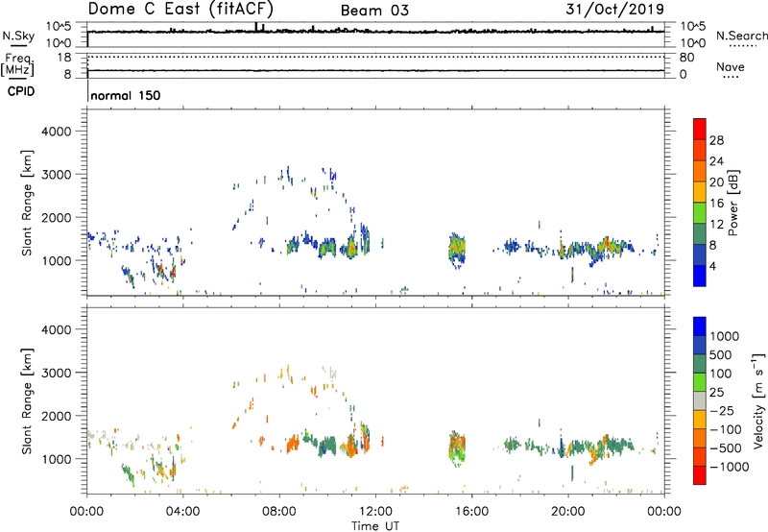768x532 pixels.
Task: Click the '16:00' time axis label
Action: [471, 512]
